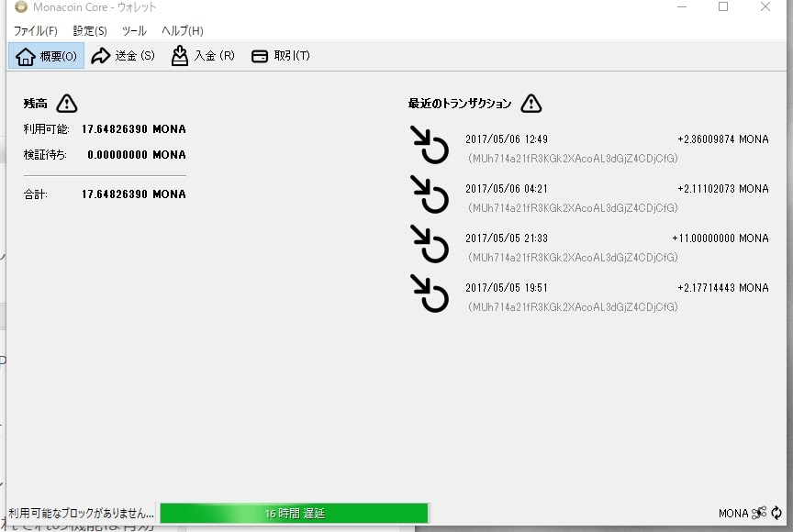Switch to the 概要(O) overview tab
793x532 pixels.
click(x=46, y=56)
